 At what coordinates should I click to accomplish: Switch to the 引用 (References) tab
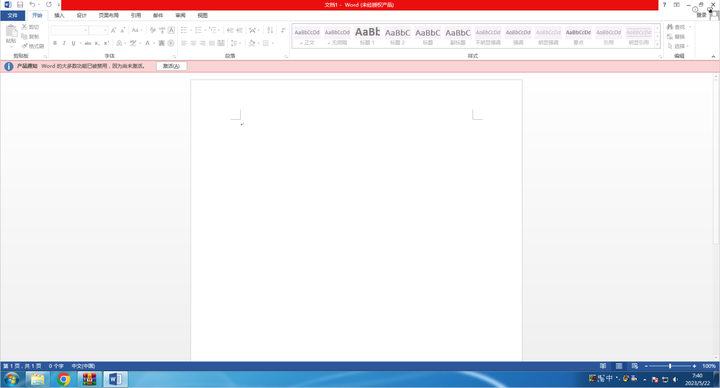coord(135,16)
